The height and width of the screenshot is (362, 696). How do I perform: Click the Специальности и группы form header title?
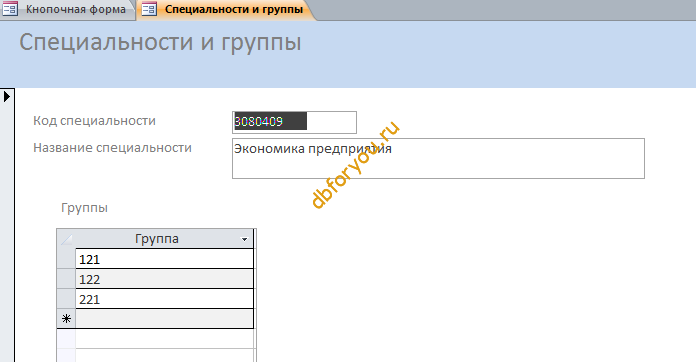[x=160, y=43]
